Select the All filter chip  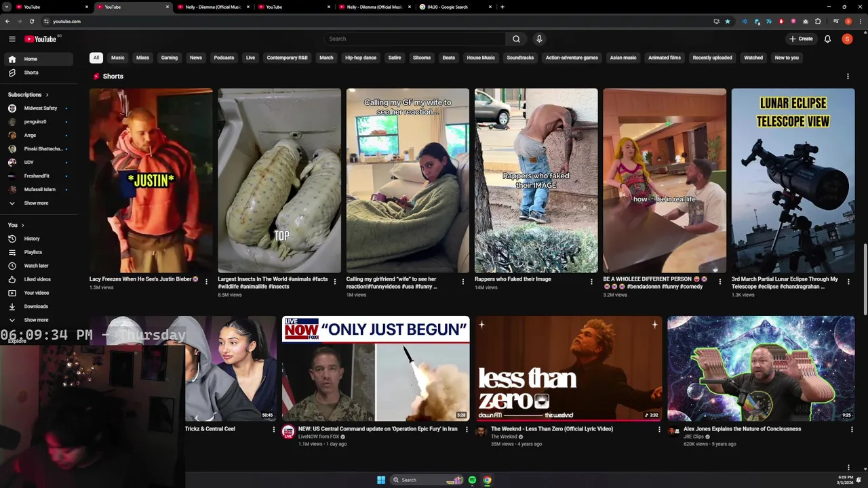click(x=96, y=58)
